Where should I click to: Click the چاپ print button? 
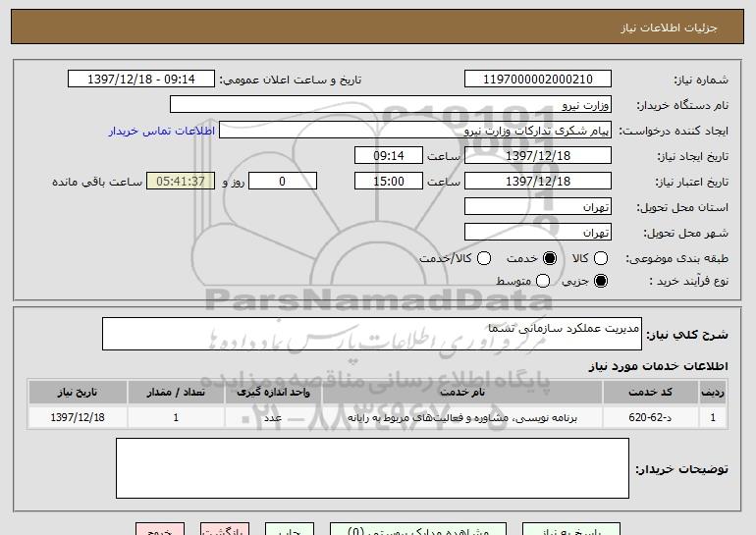tap(290, 529)
